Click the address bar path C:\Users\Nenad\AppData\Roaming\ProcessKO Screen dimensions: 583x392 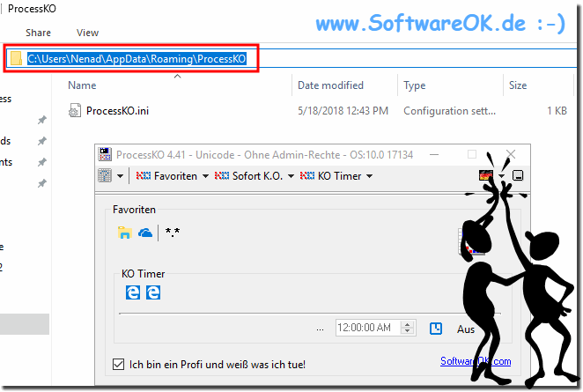pos(137,59)
